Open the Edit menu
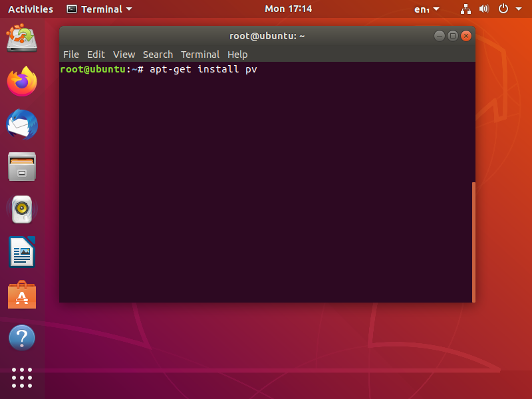532x399 pixels. 96,55
